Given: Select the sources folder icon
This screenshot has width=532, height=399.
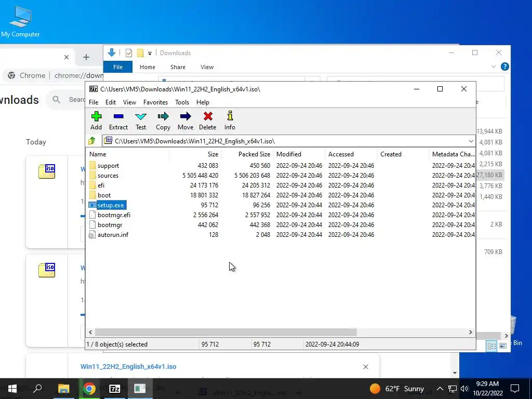Looking at the screenshot, I should [92, 176].
